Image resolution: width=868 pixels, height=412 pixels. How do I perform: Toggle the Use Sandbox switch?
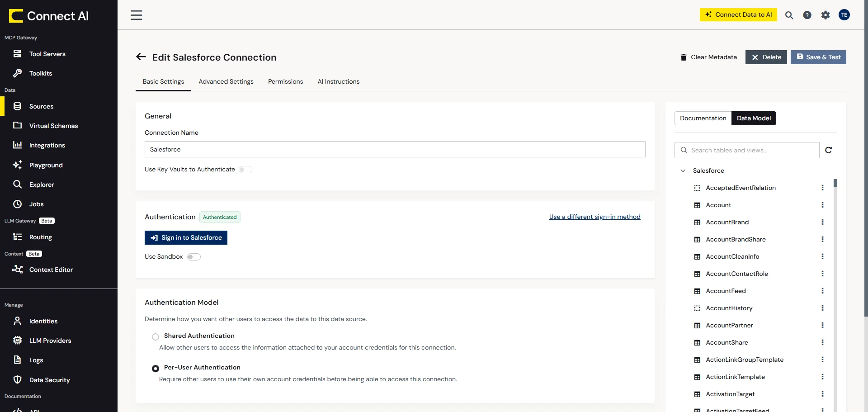pos(194,257)
